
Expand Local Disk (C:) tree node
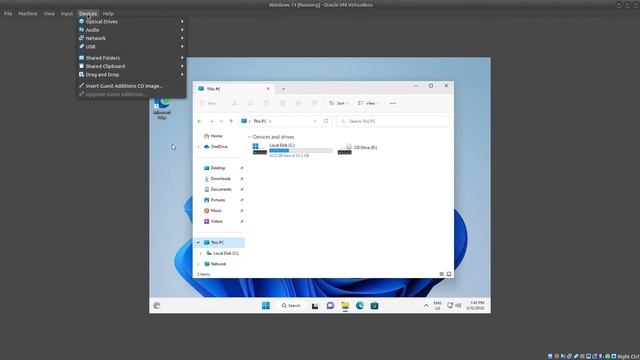(201, 253)
